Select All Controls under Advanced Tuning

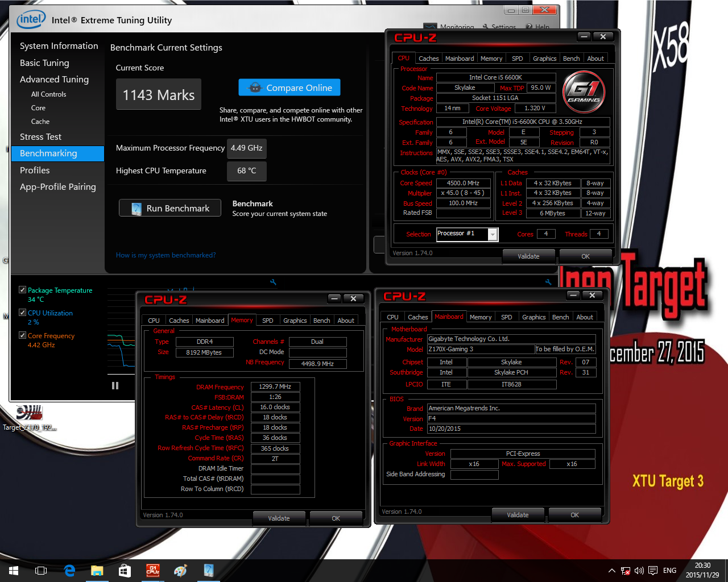point(48,94)
